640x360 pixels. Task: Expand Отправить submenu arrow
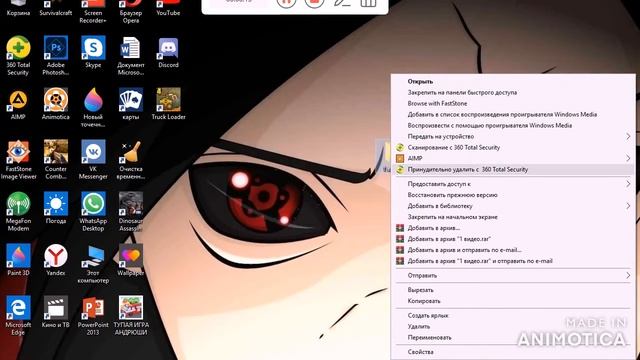tap(628, 276)
